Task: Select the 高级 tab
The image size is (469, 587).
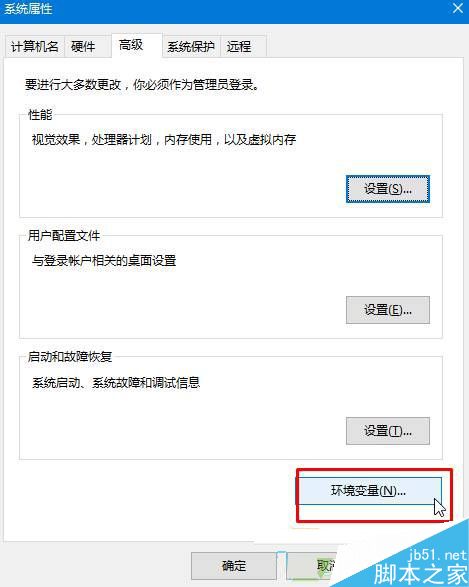Action: click(137, 45)
